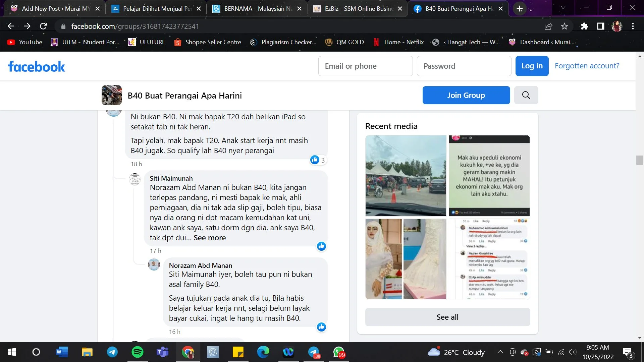Click the share page icon in address bar
This screenshot has height=362, width=644.
(548, 26)
